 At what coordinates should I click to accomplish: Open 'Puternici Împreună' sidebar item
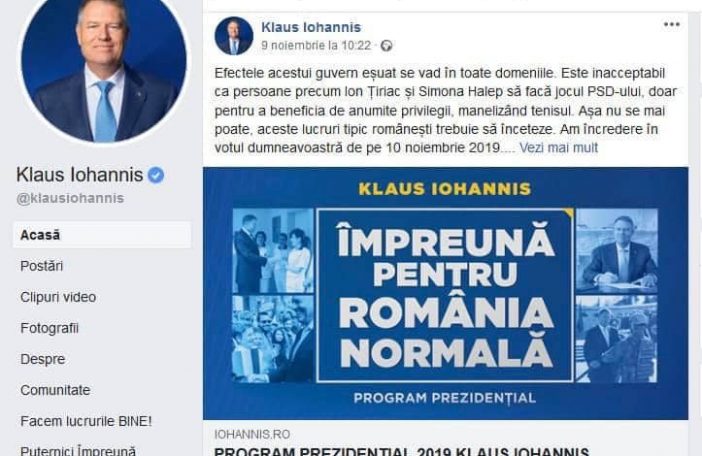78,450
